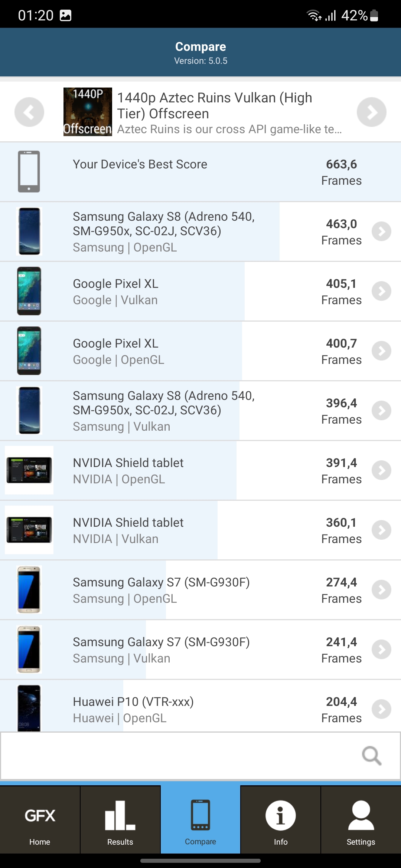Click the 1440p Aztec Ruins Offscreen thumbnail
This screenshot has width=401, height=868.
click(x=88, y=112)
